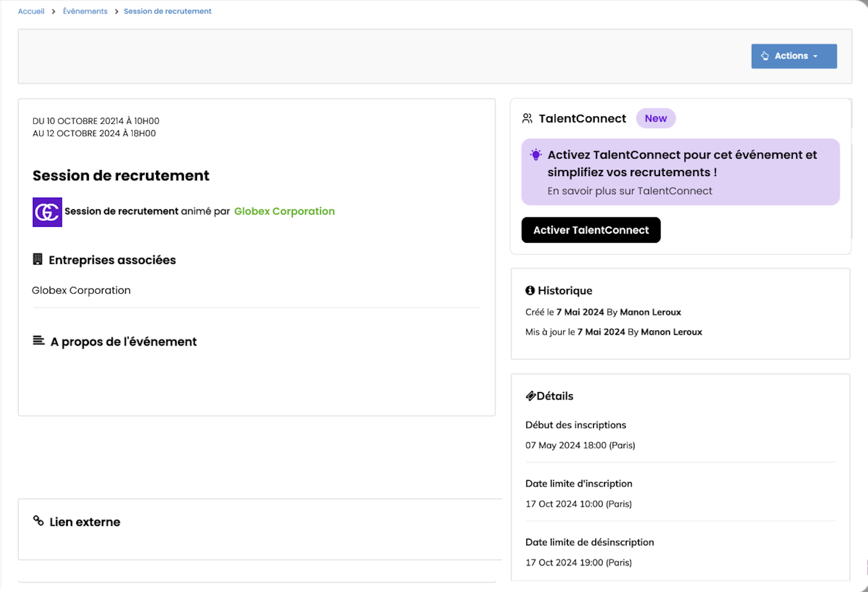Image resolution: width=868 pixels, height=592 pixels.
Task: Click the lightbulb icon in purple banner
Action: (x=536, y=155)
